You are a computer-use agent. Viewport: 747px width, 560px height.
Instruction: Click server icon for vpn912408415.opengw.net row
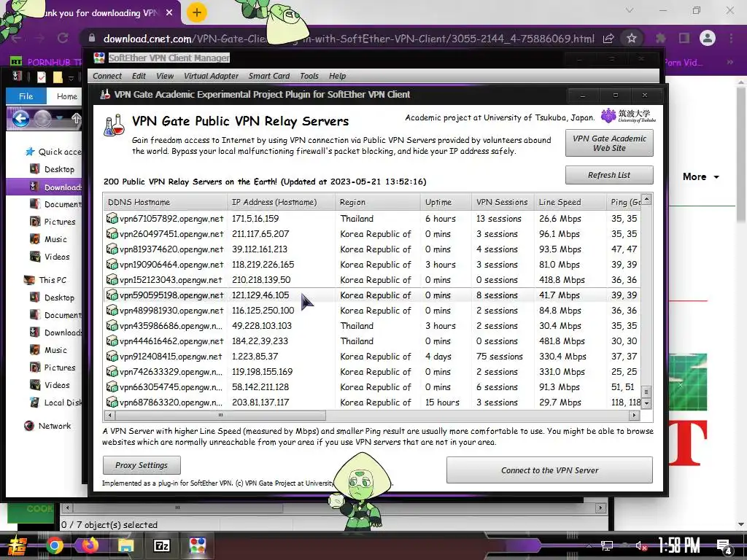pos(112,356)
